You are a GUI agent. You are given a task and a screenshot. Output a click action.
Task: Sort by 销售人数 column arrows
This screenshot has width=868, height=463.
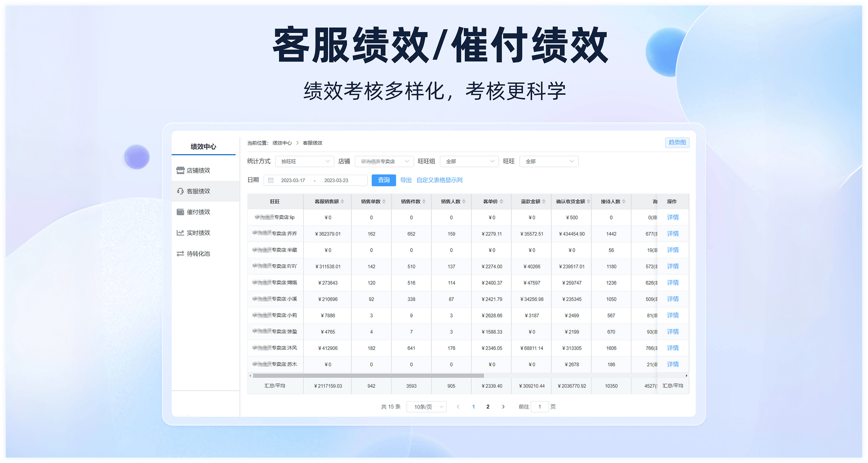pos(464,202)
